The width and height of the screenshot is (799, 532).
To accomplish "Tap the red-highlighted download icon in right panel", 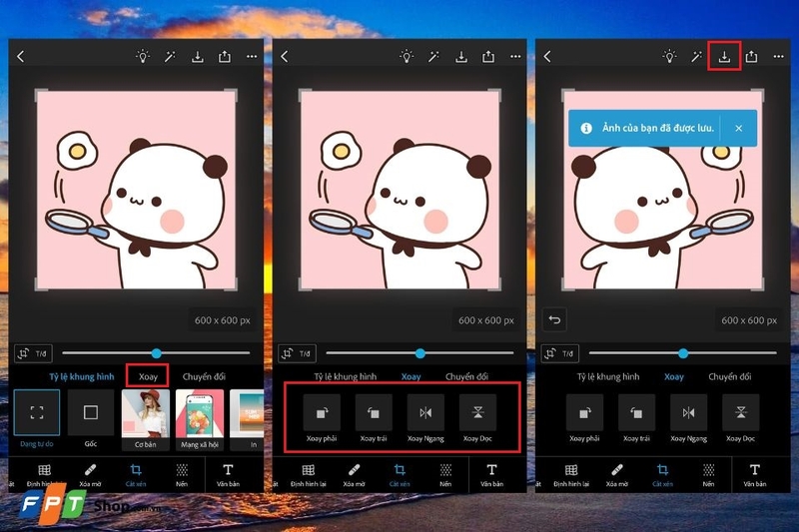I will pos(724,57).
